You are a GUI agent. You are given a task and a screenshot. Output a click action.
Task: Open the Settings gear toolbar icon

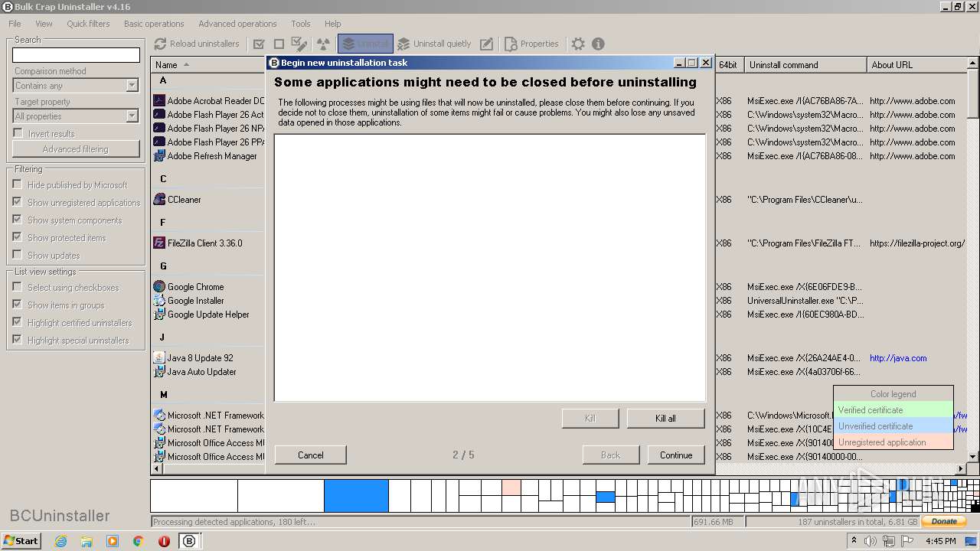578,44
